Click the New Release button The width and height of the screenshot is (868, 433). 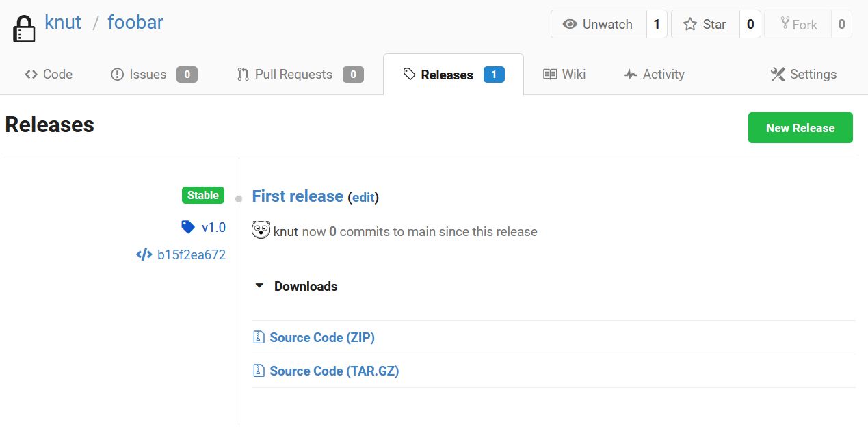[x=800, y=127]
